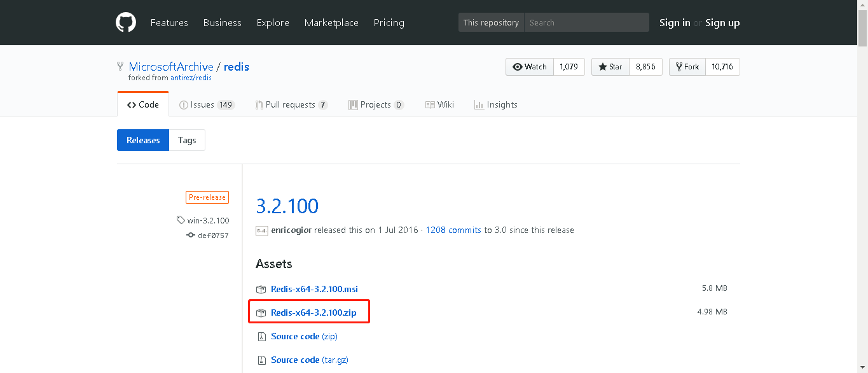Select the Code tab
Screen dimensions: 868x373
[x=143, y=104]
